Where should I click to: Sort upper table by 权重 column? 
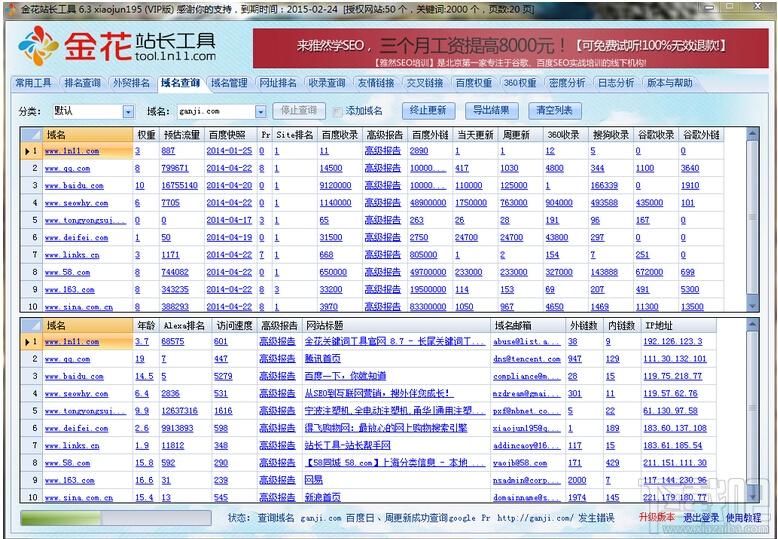click(x=146, y=135)
